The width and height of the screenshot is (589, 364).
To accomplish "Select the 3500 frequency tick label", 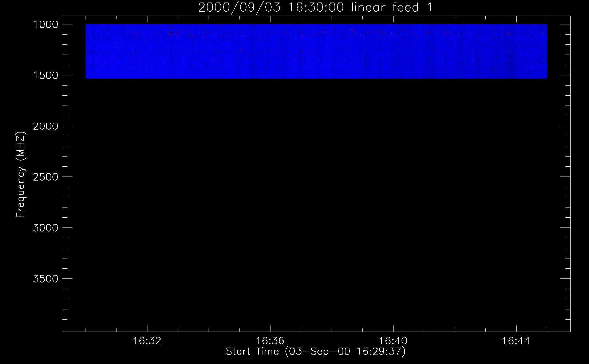I will coord(46,279).
